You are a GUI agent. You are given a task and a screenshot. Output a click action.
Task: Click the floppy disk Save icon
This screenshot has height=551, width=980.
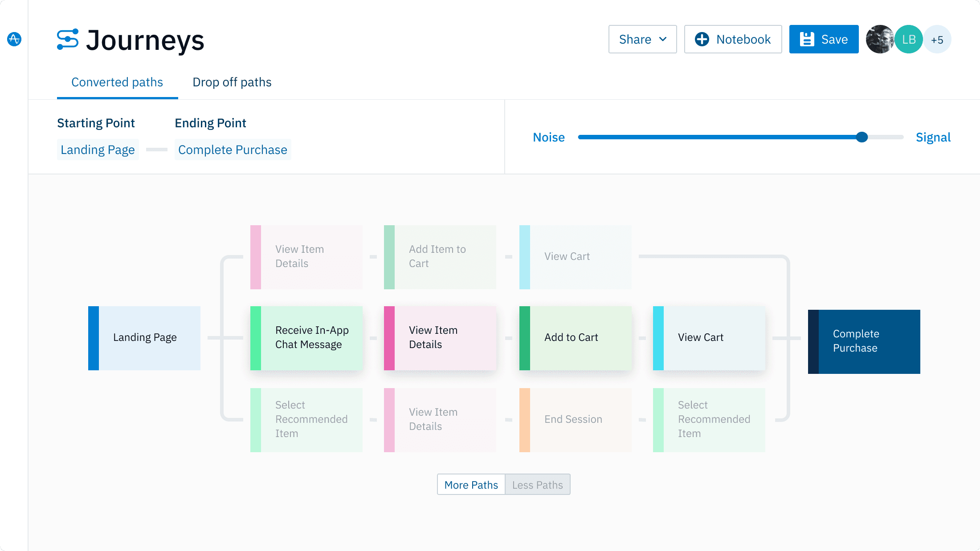click(807, 39)
